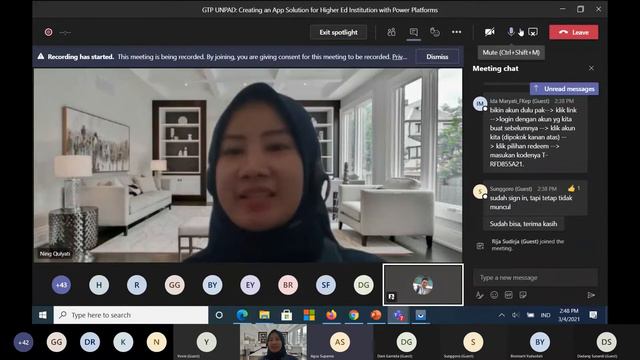640x360 pixels.
Task: Open the More actions ellipsis menu
Action: (457, 32)
